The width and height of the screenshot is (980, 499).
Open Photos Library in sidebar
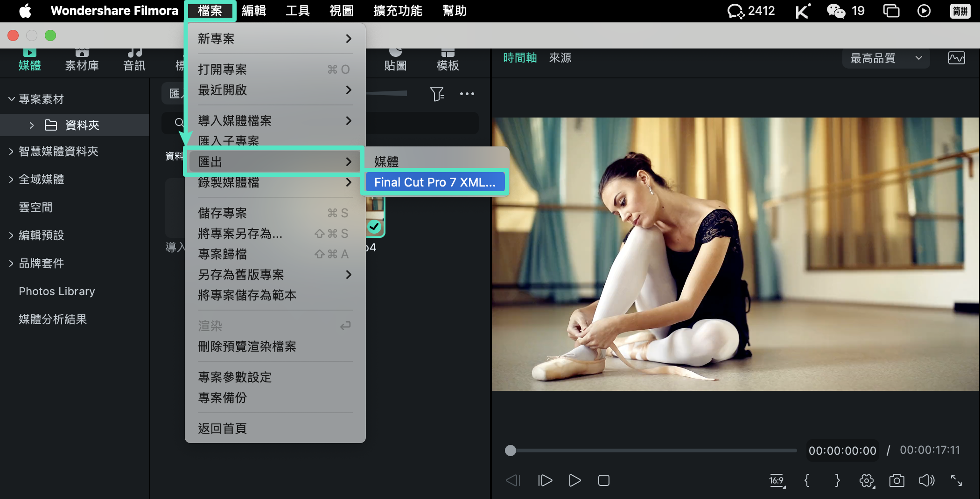[x=57, y=291]
